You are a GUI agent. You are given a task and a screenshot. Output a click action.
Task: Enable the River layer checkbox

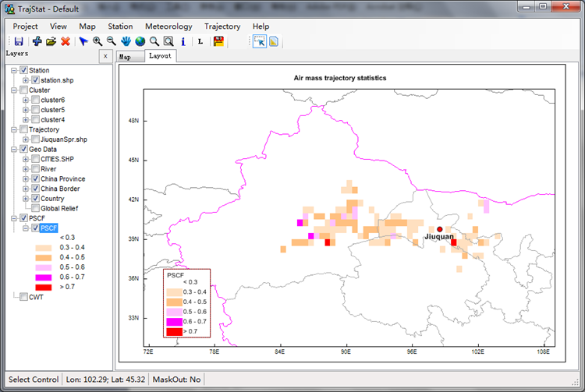coord(36,168)
